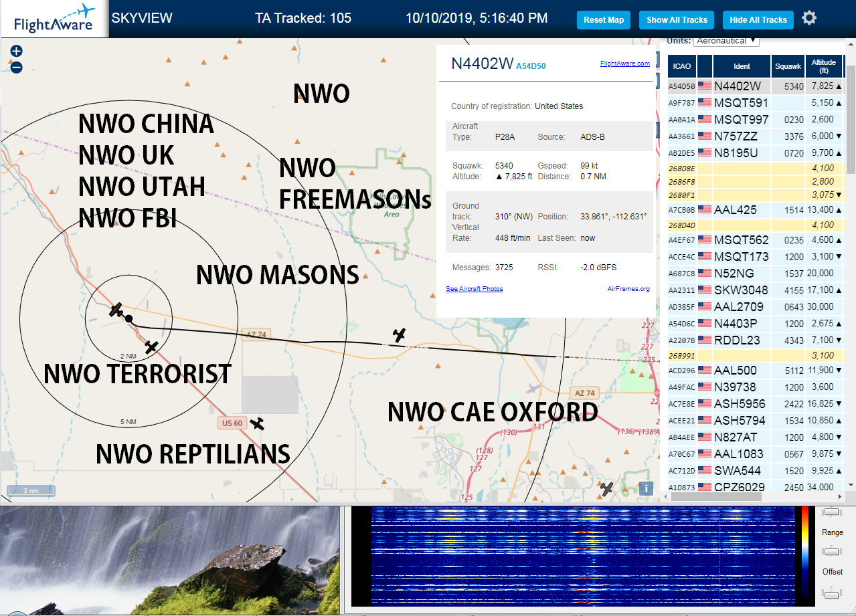Click the US flag in AAL2709 row
The image size is (856, 616).
tap(704, 306)
